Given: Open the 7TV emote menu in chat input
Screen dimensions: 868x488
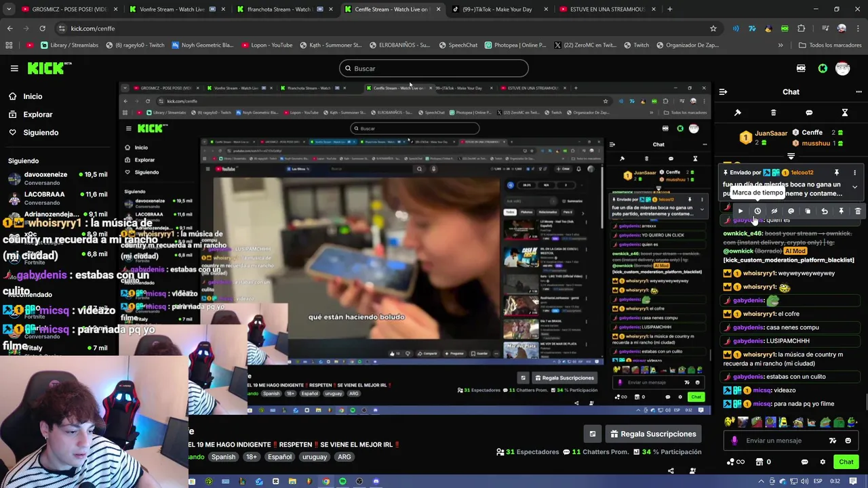Looking at the screenshot, I should pyautogui.click(x=833, y=441).
